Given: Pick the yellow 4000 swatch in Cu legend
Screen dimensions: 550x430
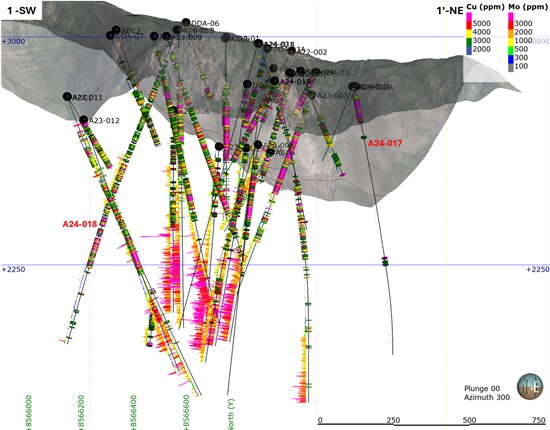Looking at the screenshot, I should (x=469, y=33).
